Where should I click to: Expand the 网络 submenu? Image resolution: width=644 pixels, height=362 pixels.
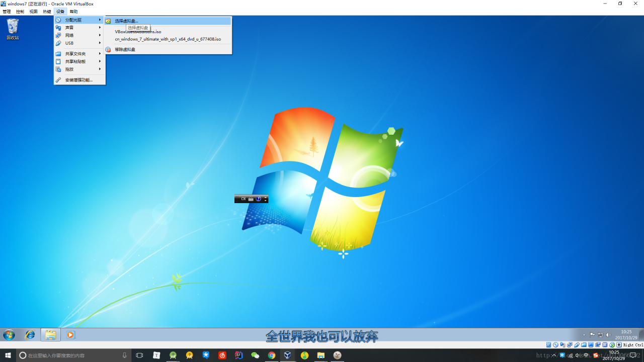click(79, 35)
